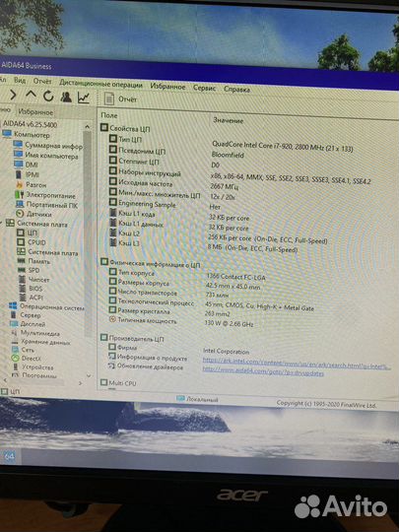Select CPUID under Системная плата
Image resolution: width=399 pixels, height=532 pixels.
coord(36,242)
